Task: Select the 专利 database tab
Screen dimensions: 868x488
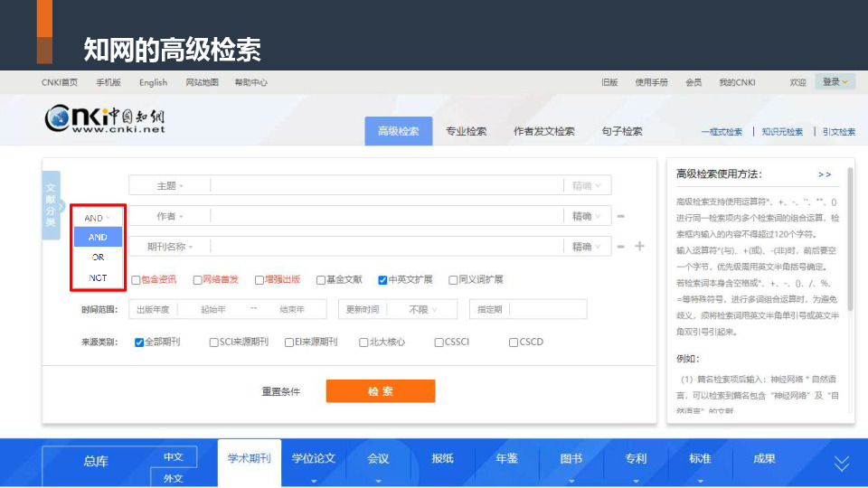Action: click(636, 459)
